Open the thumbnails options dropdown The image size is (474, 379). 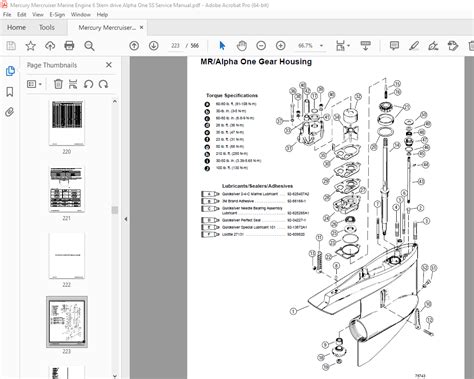(34, 84)
